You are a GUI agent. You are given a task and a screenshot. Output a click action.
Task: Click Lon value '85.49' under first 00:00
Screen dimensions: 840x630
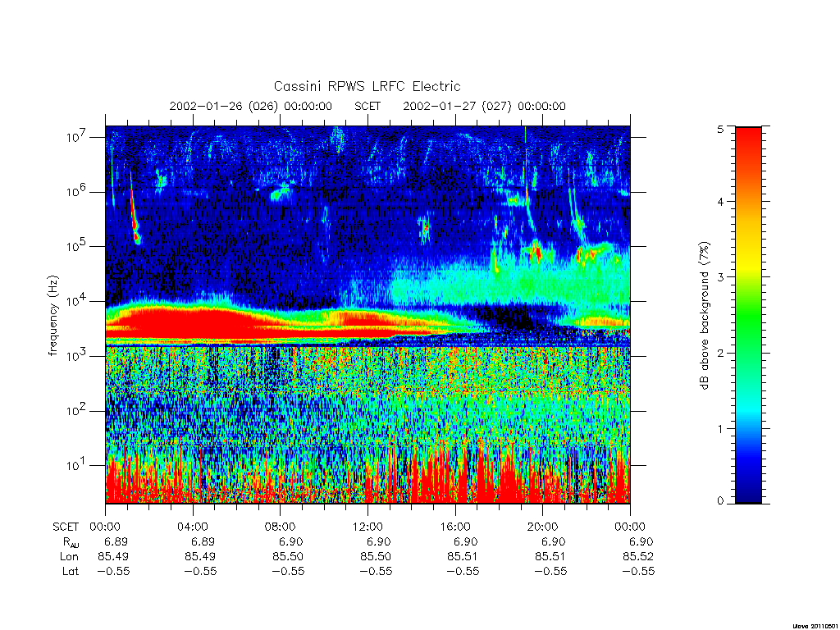(x=113, y=557)
